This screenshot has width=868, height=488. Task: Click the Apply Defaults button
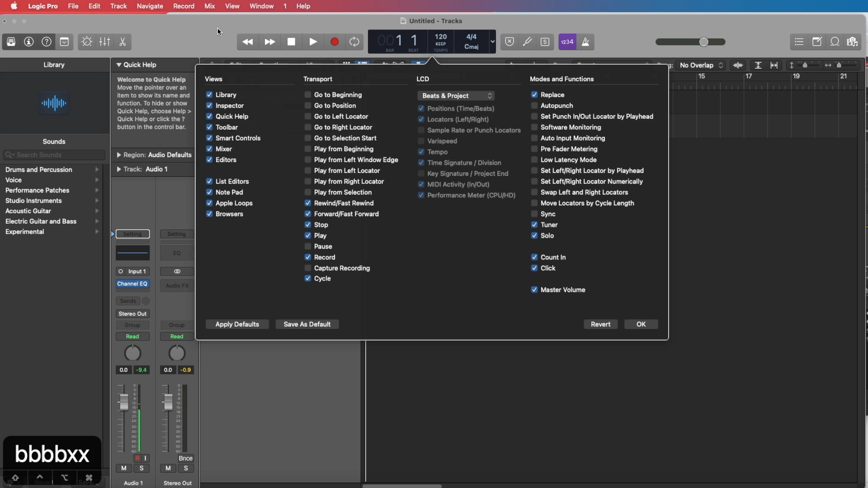[237, 324]
